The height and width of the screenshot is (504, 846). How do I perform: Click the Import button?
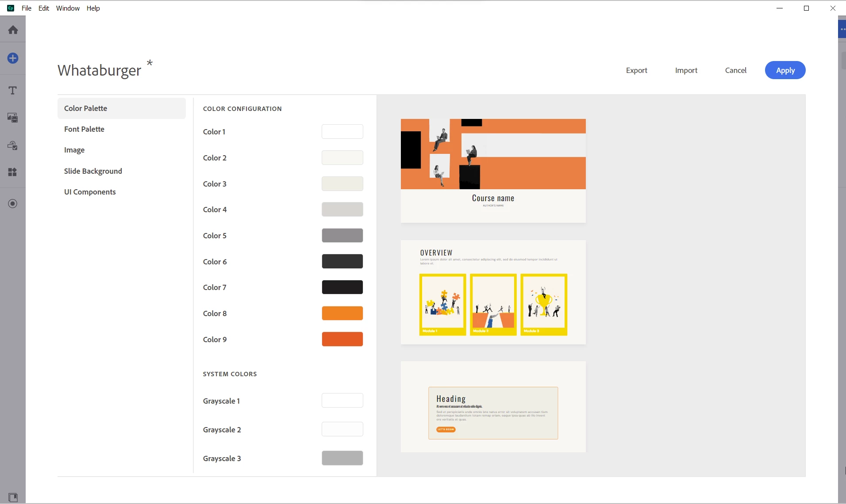pos(686,70)
